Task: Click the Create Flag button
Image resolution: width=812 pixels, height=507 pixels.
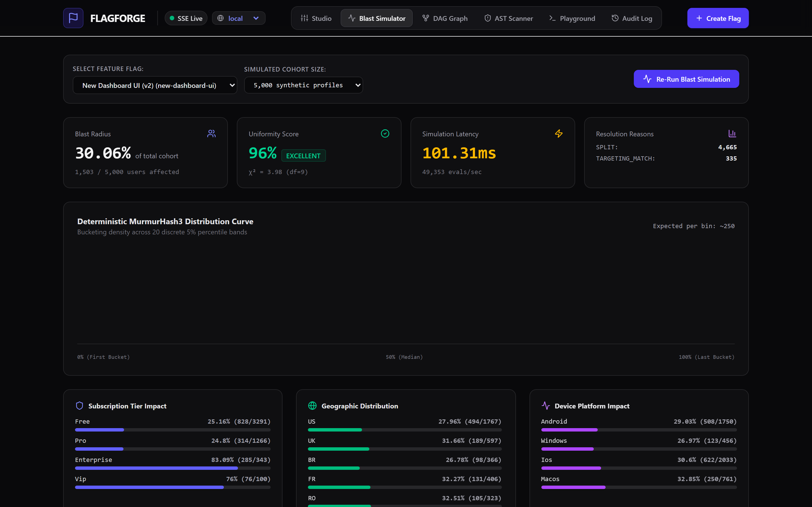Action: (x=718, y=18)
